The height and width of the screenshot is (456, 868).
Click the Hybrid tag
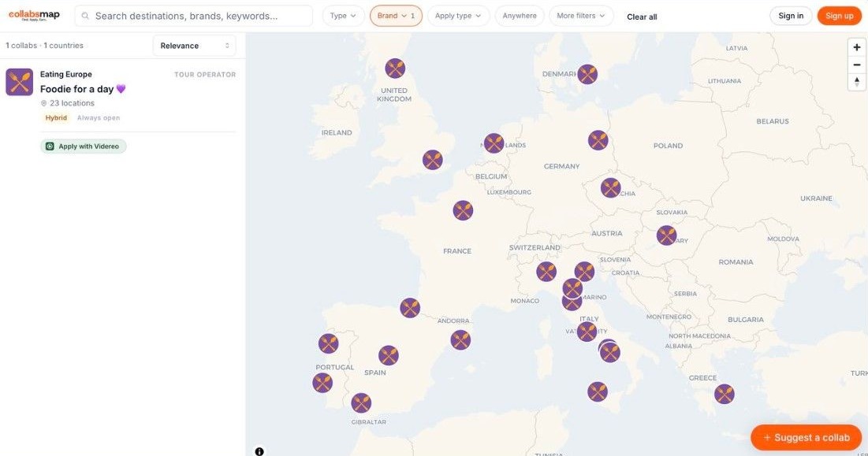(56, 117)
